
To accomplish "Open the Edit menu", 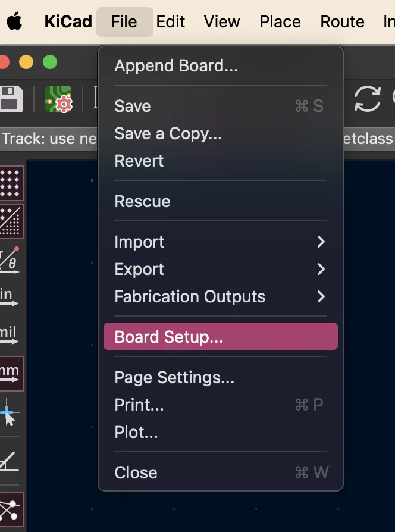I will pos(171,22).
